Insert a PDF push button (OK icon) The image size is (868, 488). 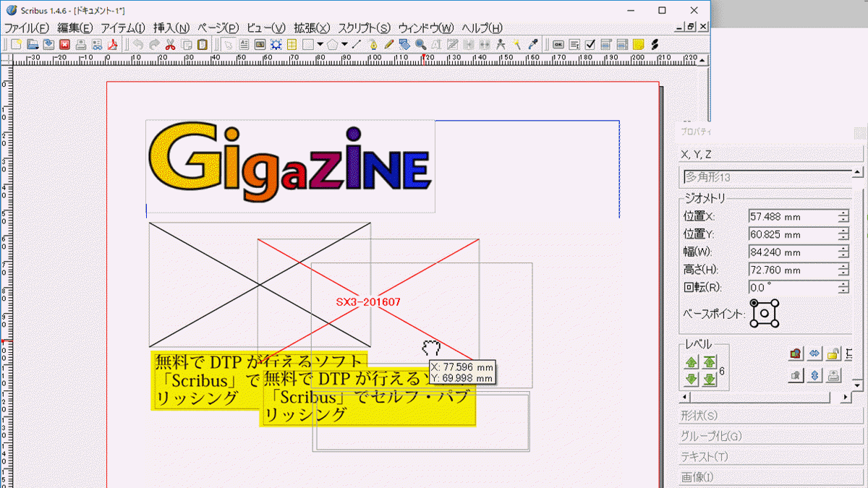click(x=558, y=44)
